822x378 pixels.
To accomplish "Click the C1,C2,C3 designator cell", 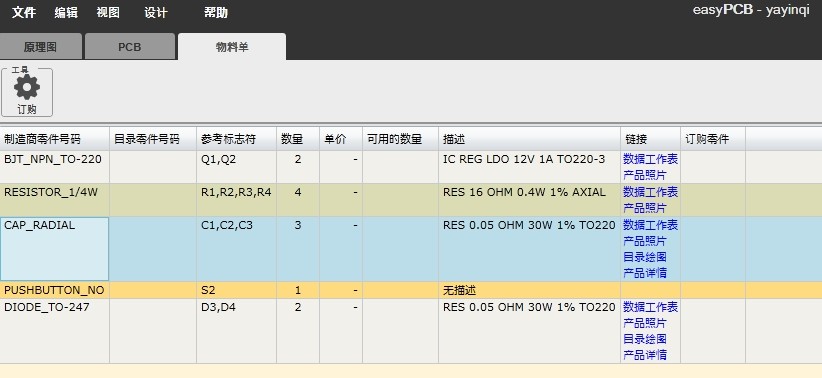I will (x=236, y=249).
